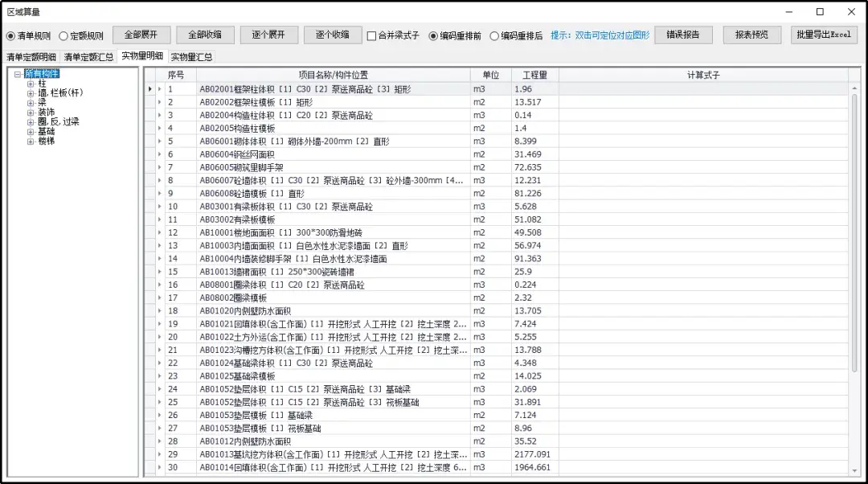Click the 逐个展开 button
This screenshot has width=868, height=484.
click(268, 35)
